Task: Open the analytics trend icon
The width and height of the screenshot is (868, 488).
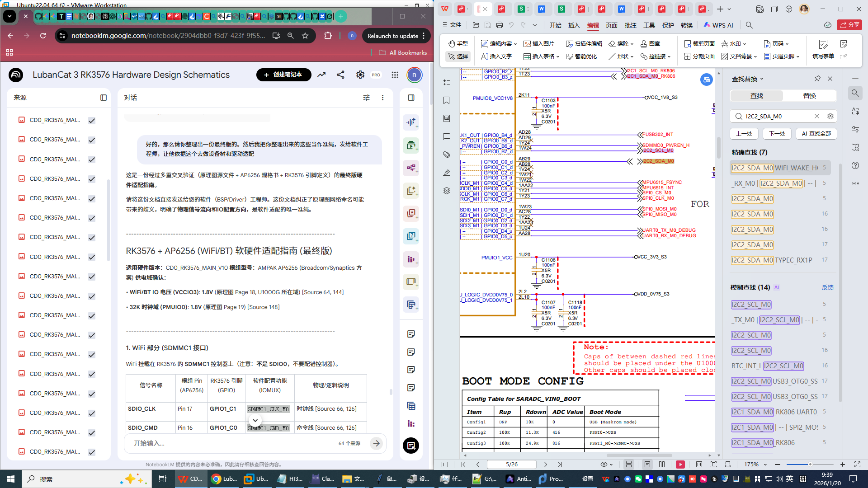Action: point(321,75)
